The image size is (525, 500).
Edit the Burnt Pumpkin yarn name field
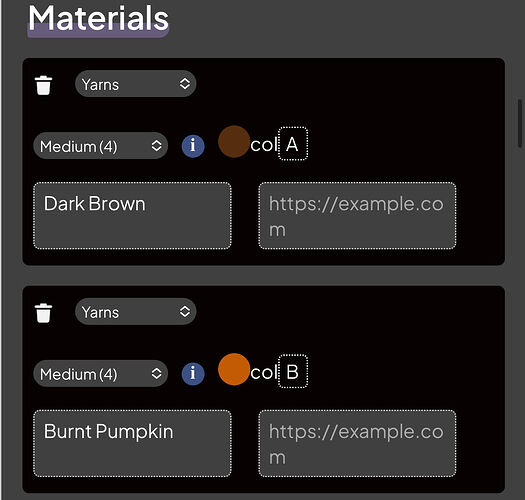132,443
